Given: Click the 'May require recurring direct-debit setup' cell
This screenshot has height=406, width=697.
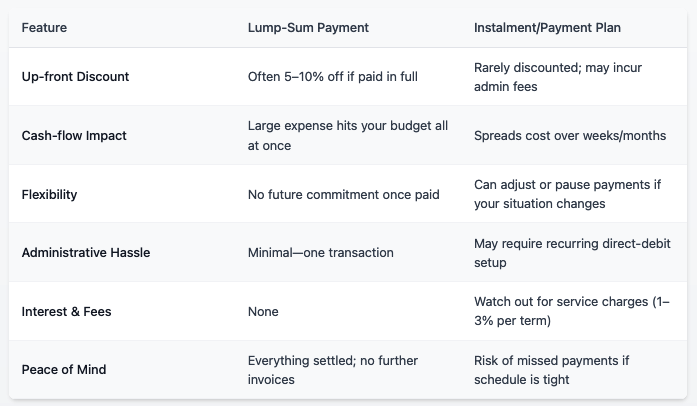Looking at the screenshot, I should coord(572,253).
